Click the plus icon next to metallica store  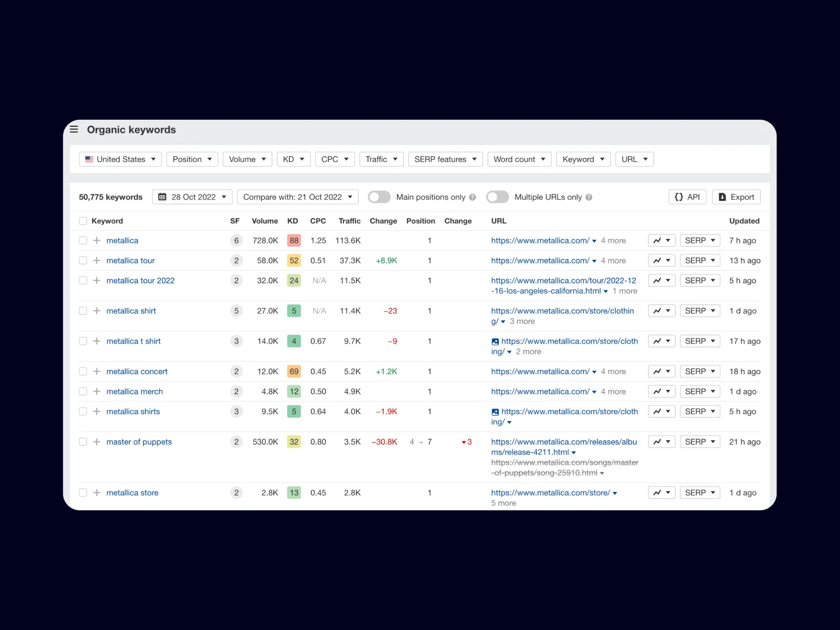[x=97, y=493]
